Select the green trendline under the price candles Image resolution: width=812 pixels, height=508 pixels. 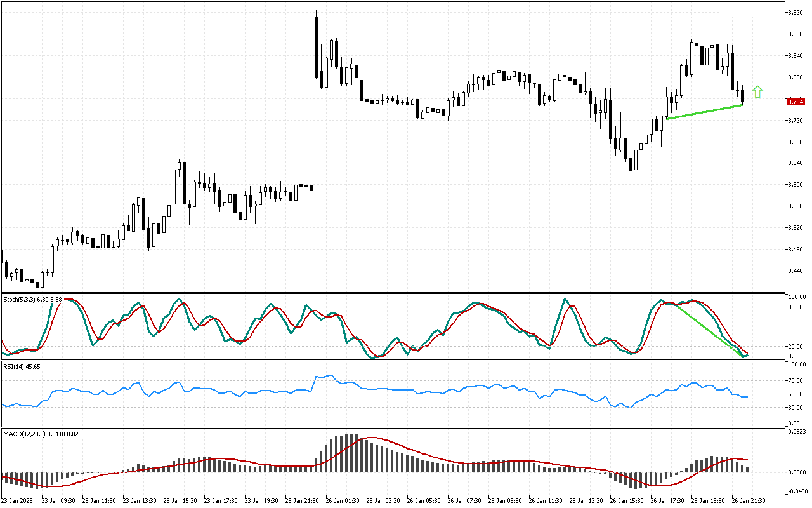[x=704, y=112]
